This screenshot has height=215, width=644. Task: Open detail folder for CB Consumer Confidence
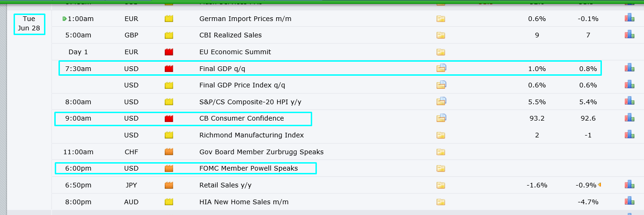(x=441, y=118)
